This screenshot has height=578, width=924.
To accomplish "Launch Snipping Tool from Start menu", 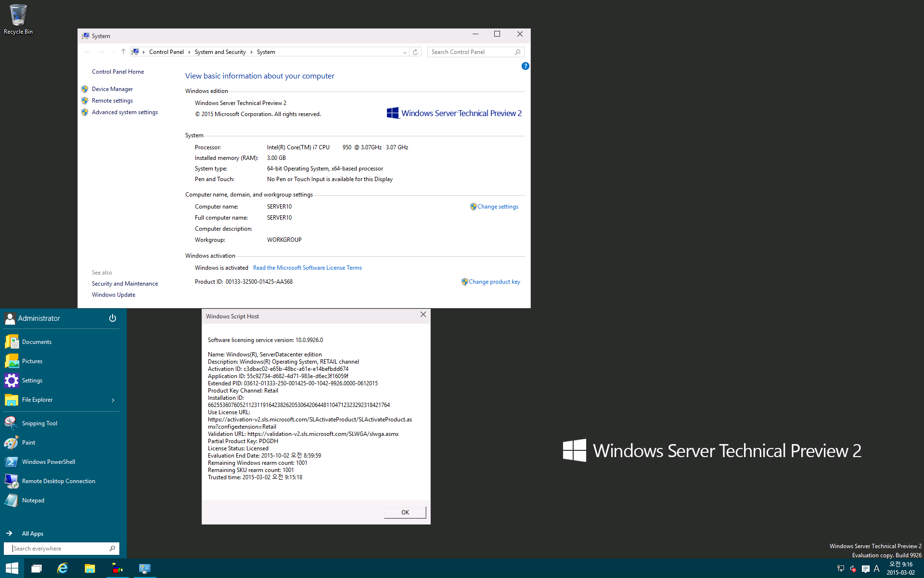I will pyautogui.click(x=61, y=423).
